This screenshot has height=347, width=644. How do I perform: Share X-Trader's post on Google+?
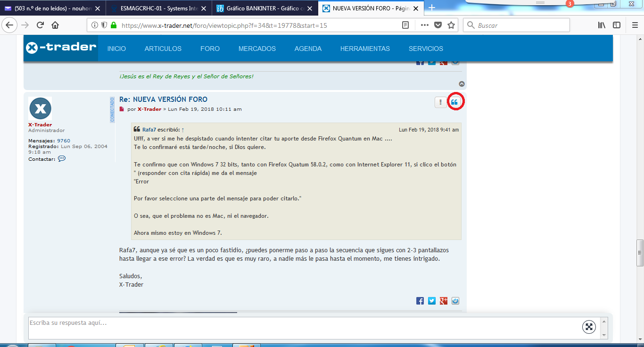(444, 300)
